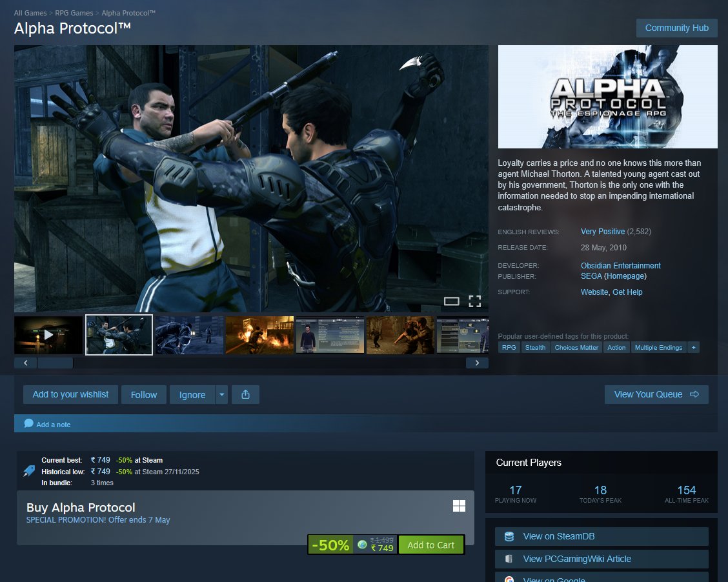Follow this game
The width and height of the screenshot is (728, 582).
144,394
